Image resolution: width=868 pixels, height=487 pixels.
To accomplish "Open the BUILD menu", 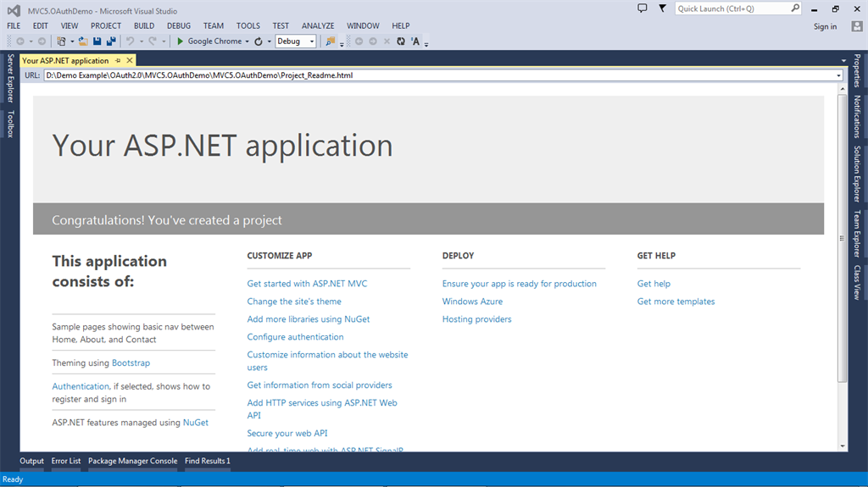I will coord(144,26).
